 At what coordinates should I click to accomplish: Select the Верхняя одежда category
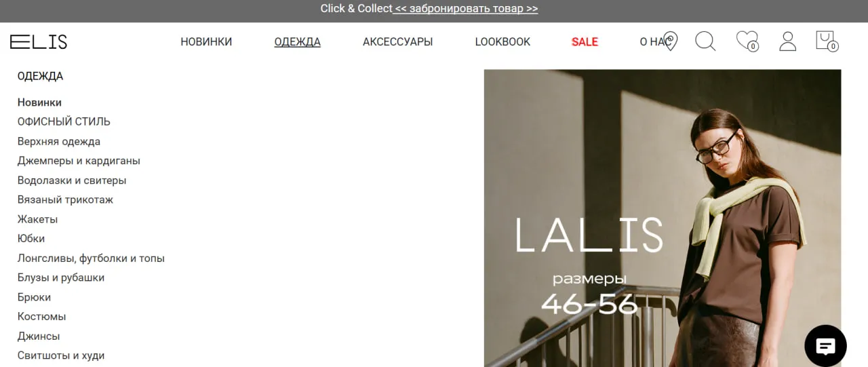(x=59, y=141)
